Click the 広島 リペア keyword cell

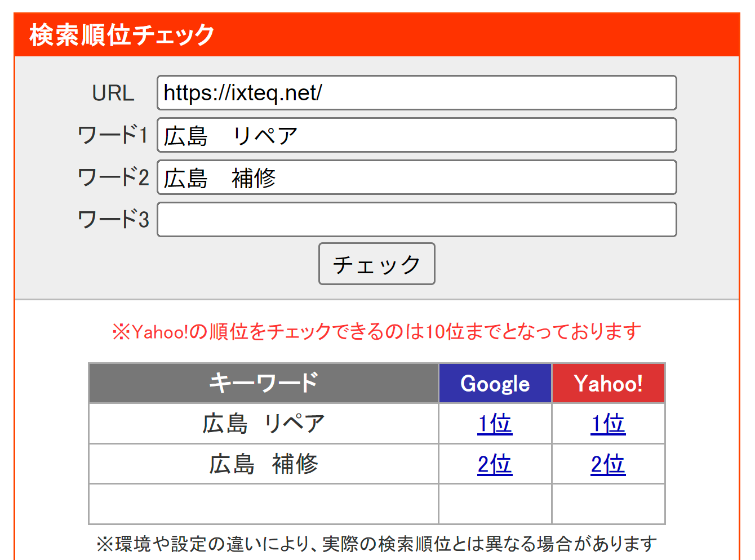click(x=264, y=424)
